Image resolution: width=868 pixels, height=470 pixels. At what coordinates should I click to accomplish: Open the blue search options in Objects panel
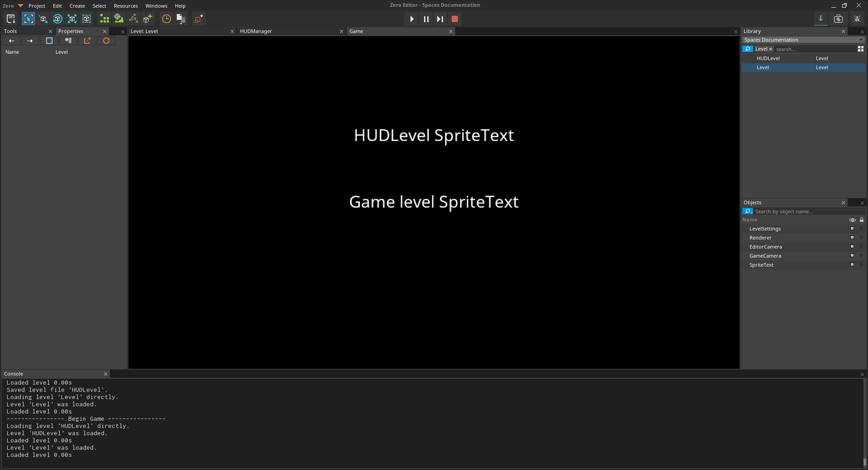coord(748,211)
